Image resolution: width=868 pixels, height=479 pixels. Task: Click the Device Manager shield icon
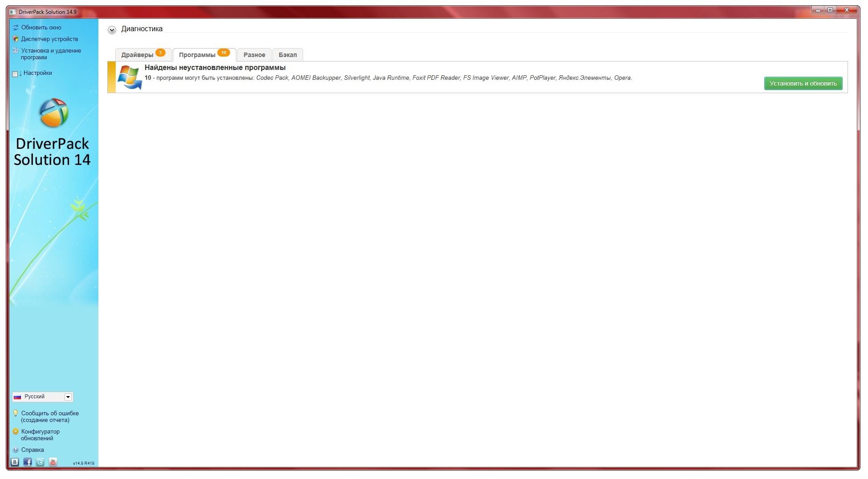(x=16, y=39)
